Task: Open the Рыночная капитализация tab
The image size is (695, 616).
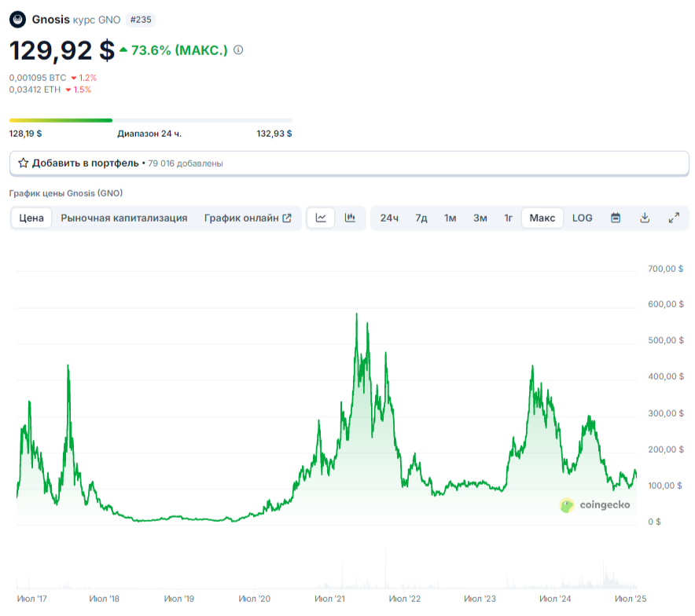Action: pyautogui.click(x=124, y=218)
